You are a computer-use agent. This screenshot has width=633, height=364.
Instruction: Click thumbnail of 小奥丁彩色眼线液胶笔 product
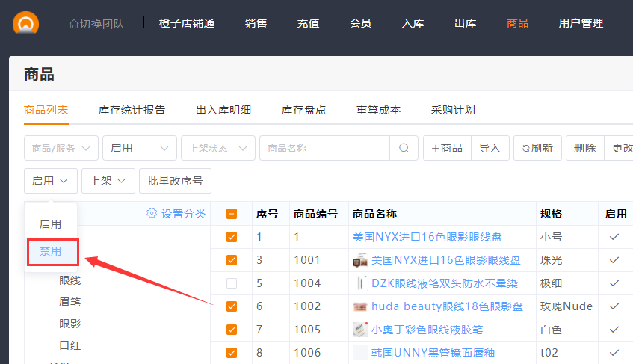[360, 330]
